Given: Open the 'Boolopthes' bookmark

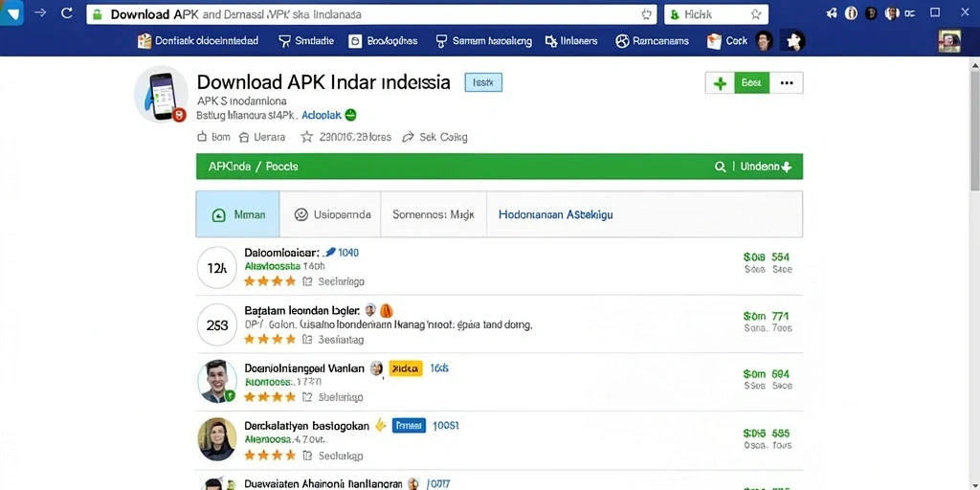Looking at the screenshot, I should pyautogui.click(x=383, y=41).
